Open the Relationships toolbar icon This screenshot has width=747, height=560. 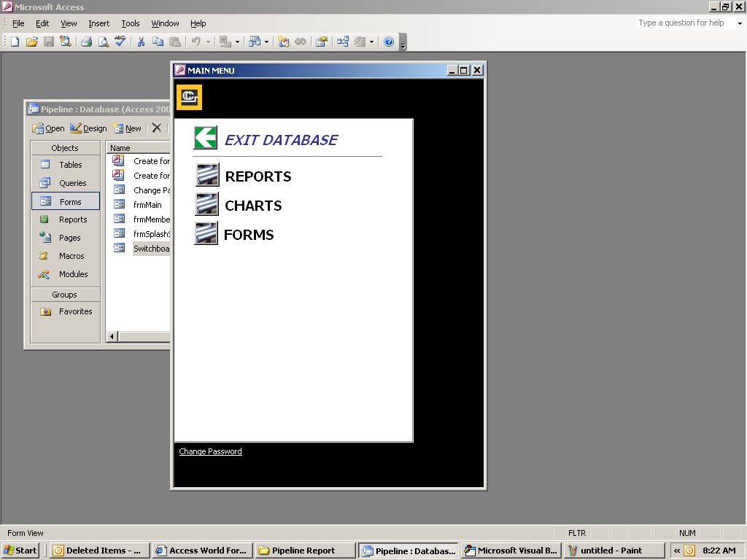pyautogui.click(x=343, y=42)
